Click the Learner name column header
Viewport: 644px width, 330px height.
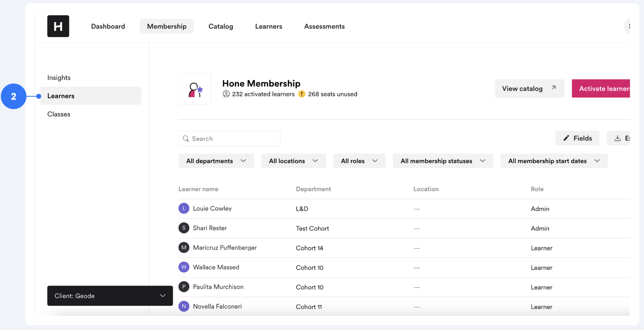pyautogui.click(x=198, y=189)
